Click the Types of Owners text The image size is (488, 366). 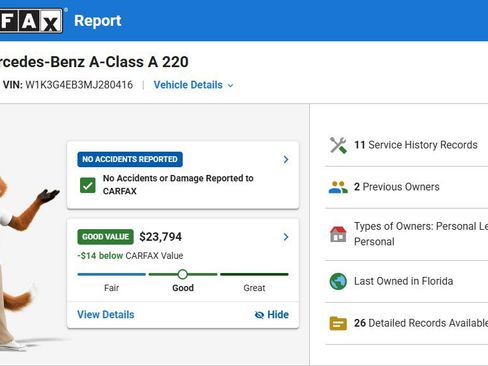421,234
